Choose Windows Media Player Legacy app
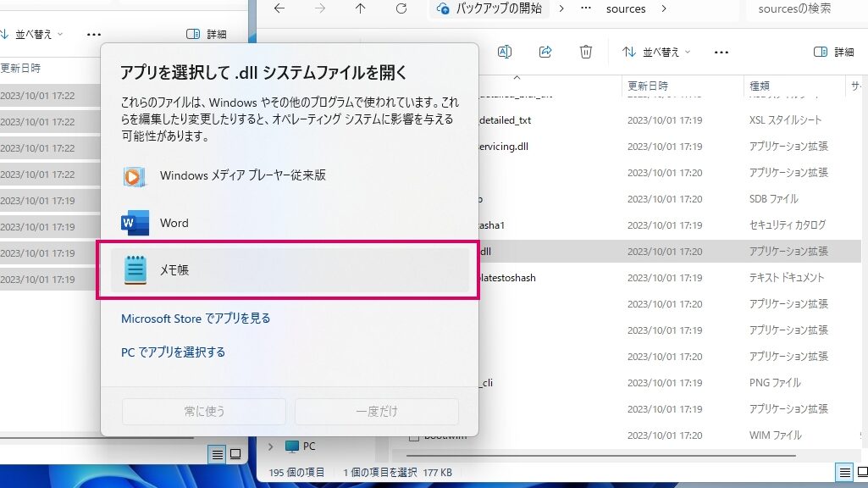Image resolution: width=868 pixels, height=488 pixels. pos(290,175)
